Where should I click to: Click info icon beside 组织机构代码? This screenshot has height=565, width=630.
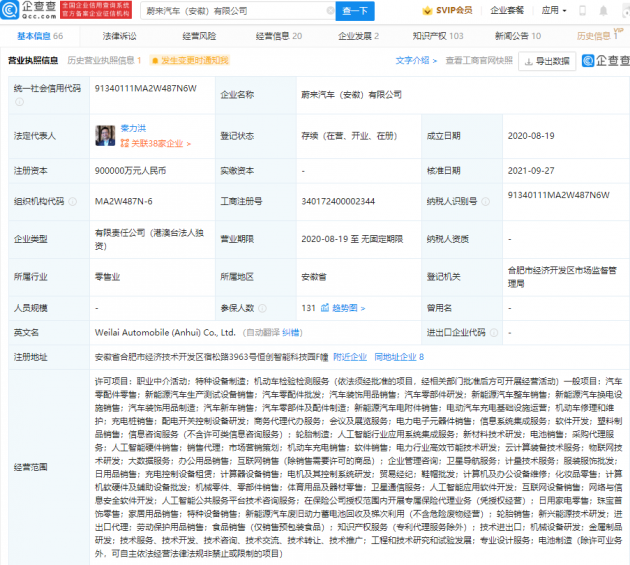click(73, 201)
